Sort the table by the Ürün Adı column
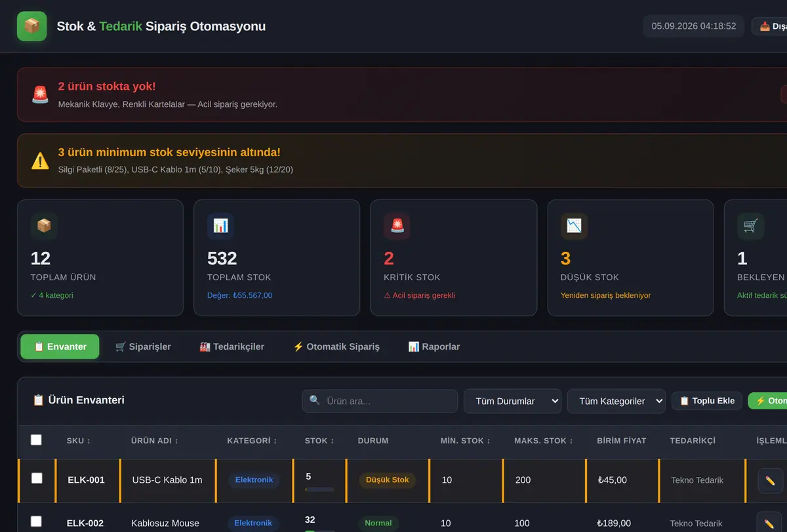This screenshot has height=532, width=787. [x=155, y=441]
